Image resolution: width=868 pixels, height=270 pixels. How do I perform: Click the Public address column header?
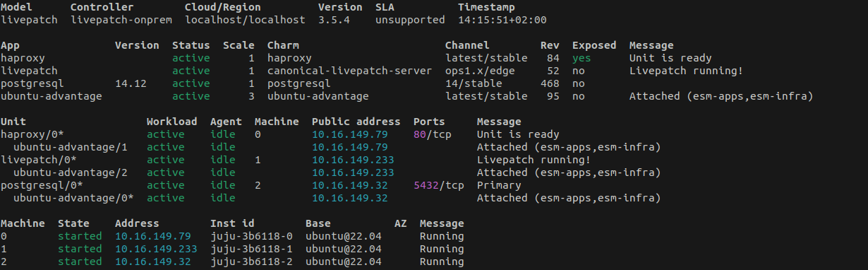point(356,122)
